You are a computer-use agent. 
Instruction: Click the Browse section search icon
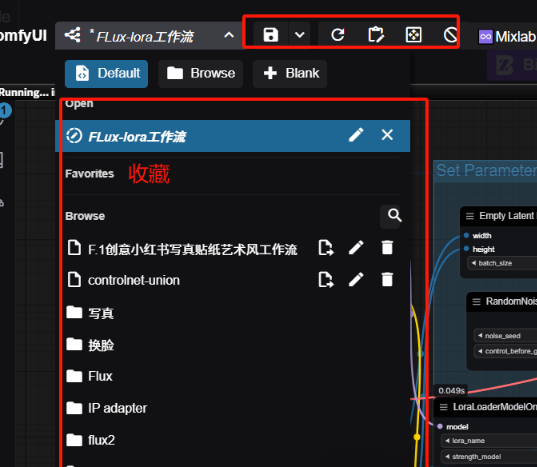(395, 215)
